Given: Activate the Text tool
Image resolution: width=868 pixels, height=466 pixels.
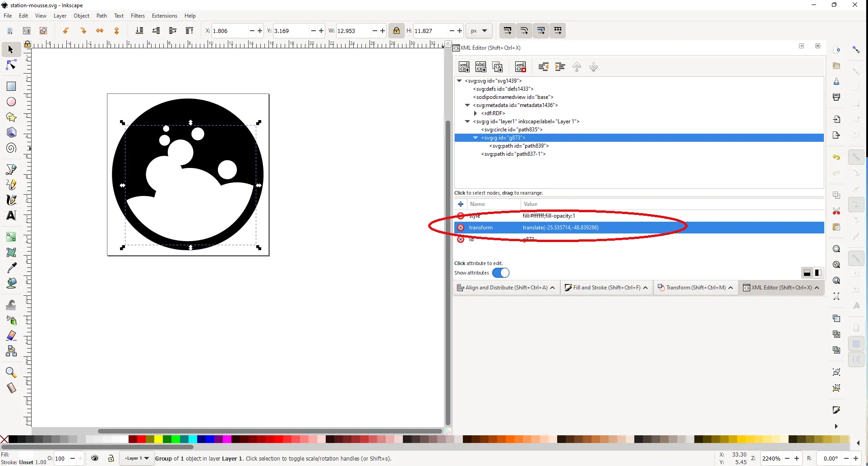Looking at the screenshot, I should (x=11, y=215).
